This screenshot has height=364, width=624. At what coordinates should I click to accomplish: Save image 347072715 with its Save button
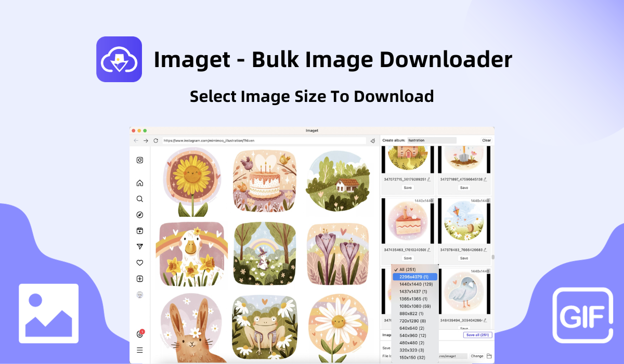(x=408, y=188)
